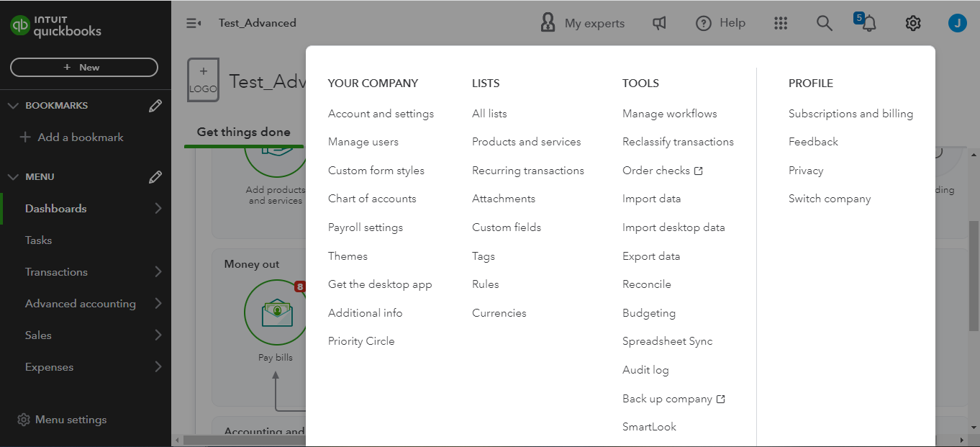Open Subscriptions and billing link

point(850,114)
